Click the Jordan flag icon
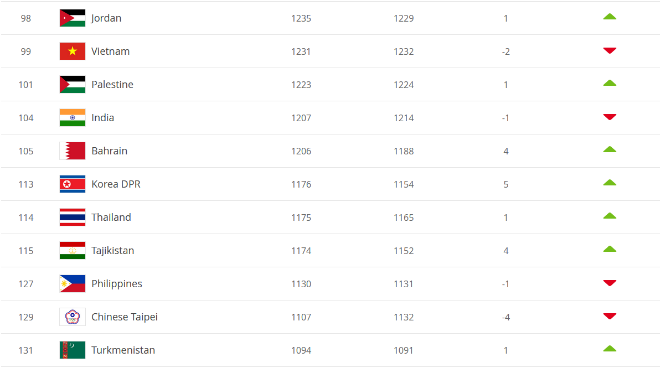 pos(72,18)
